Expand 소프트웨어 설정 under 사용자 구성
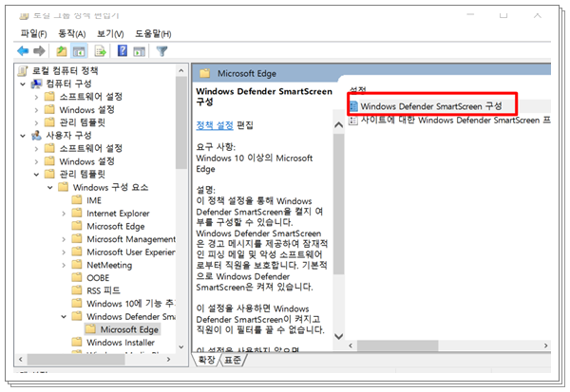 click(36, 149)
